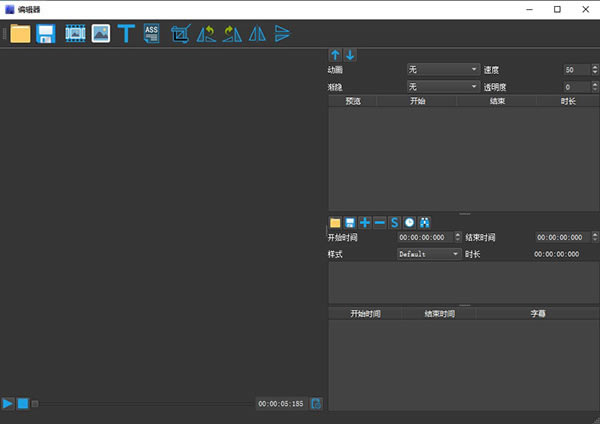
Task: Click the open folder icon in main toolbar
Action: click(20, 34)
